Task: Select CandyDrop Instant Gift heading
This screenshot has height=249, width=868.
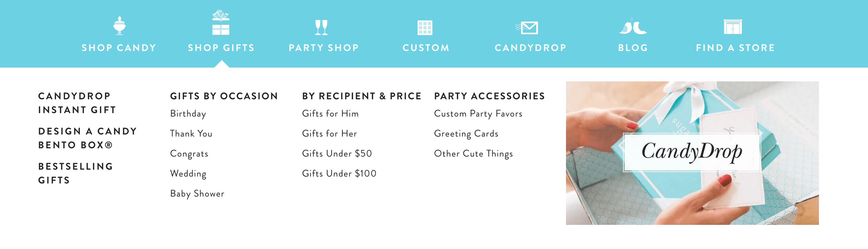Action: pyautogui.click(x=77, y=103)
